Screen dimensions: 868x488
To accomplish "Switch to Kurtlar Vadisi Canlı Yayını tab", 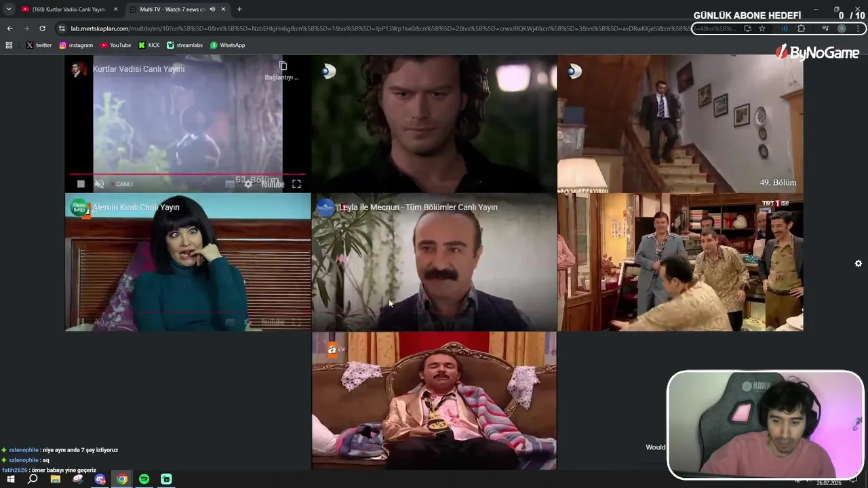I will click(68, 9).
